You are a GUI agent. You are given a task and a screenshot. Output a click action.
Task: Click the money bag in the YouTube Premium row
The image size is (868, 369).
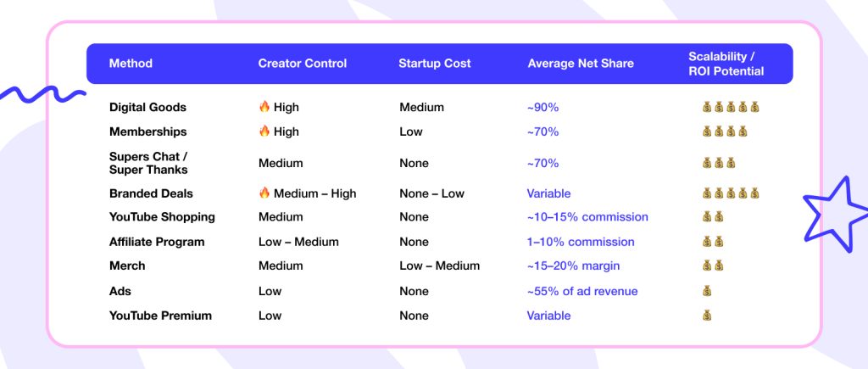point(707,316)
